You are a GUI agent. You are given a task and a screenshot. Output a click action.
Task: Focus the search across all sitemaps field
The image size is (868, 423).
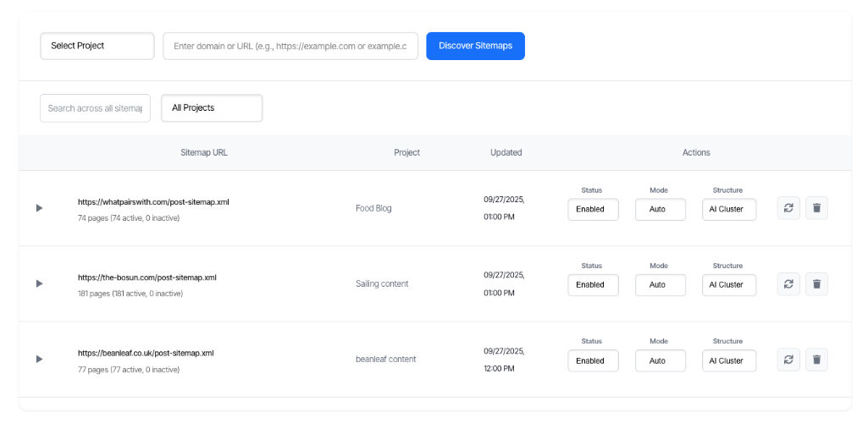95,107
